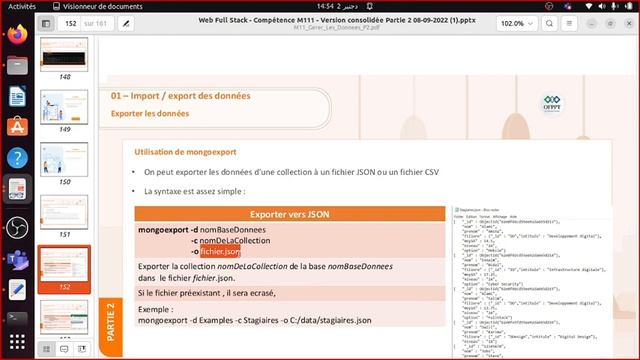
Task: Click the network wifi status icon
Action: (589, 6)
